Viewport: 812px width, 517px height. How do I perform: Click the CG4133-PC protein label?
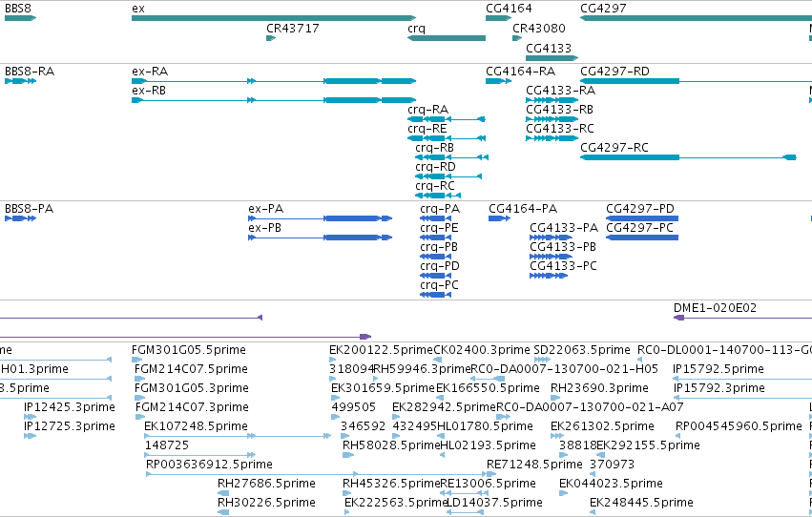[x=563, y=266]
